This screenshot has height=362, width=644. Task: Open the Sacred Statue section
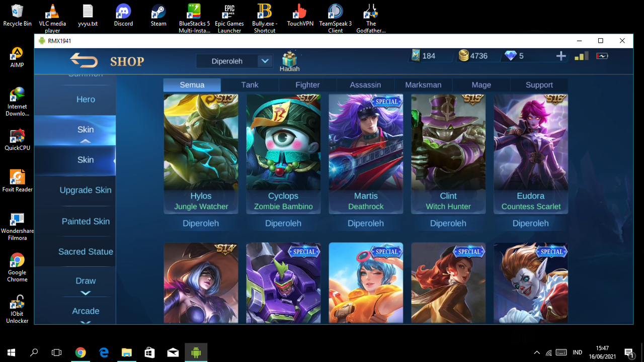[x=75, y=251]
